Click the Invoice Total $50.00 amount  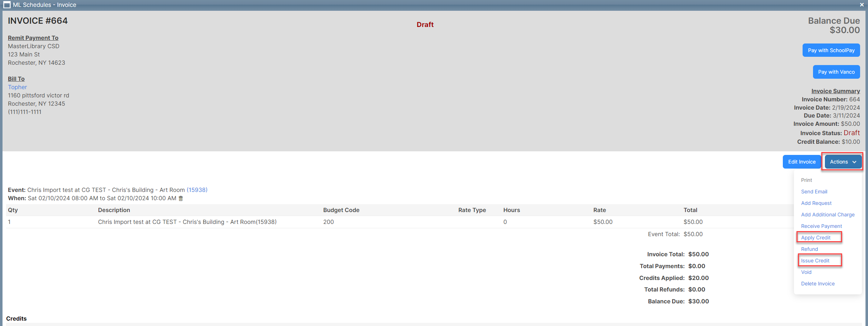(698, 254)
